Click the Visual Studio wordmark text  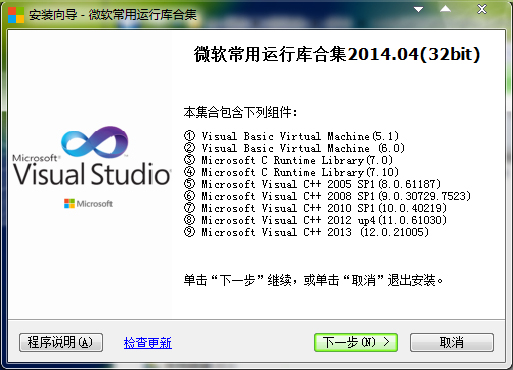[x=92, y=174]
